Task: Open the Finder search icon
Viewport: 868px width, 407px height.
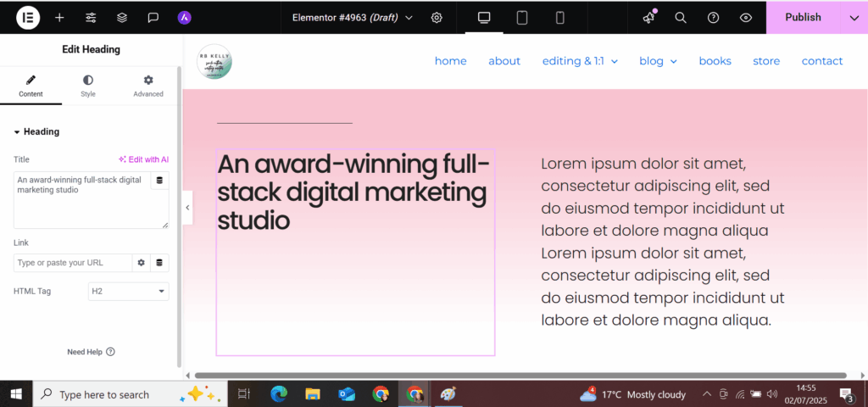Action: 681,18
